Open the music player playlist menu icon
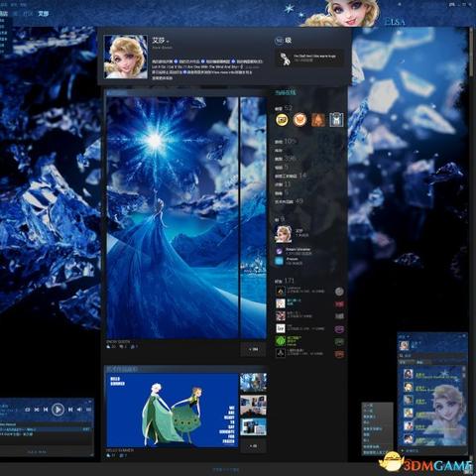Viewport: 476px width, 476px height. point(88,410)
